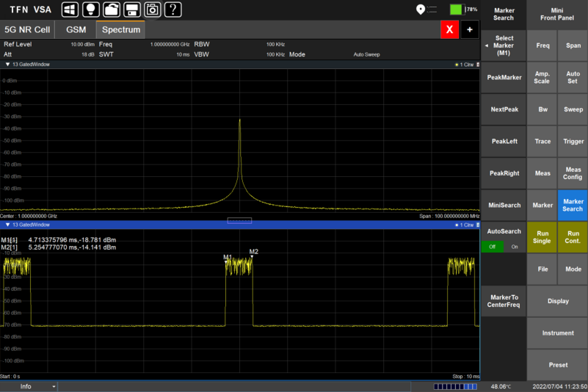
Task: Click the Windows logo icon in top toolbar
Action: 70,10
